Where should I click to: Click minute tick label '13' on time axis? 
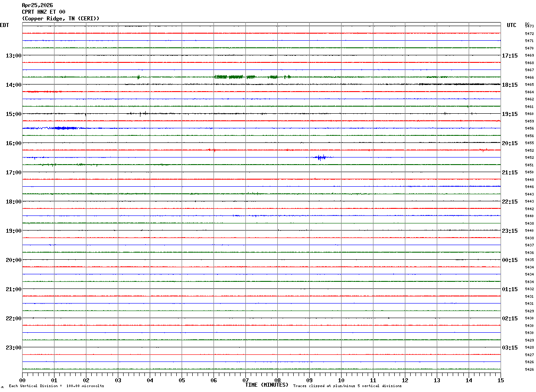coord(437,380)
